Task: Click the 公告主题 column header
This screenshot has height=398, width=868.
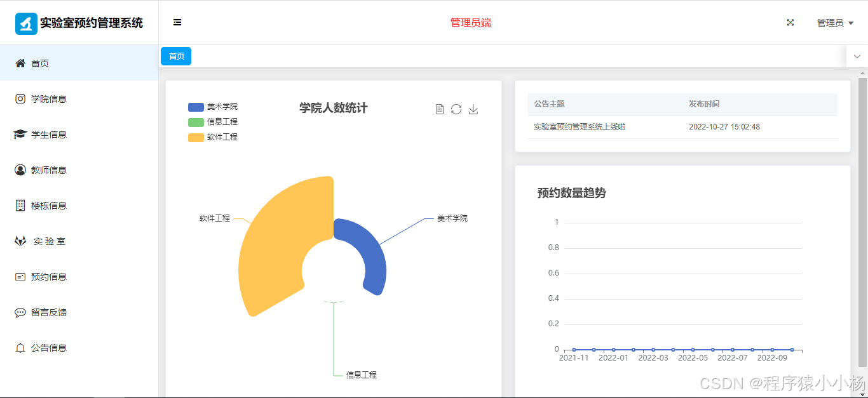Action: 549,103
